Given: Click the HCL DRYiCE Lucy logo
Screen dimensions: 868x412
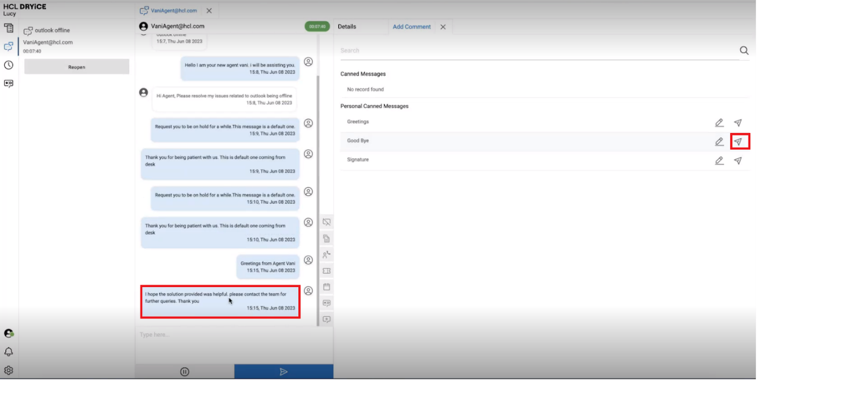Looking at the screenshot, I should pos(24,9).
